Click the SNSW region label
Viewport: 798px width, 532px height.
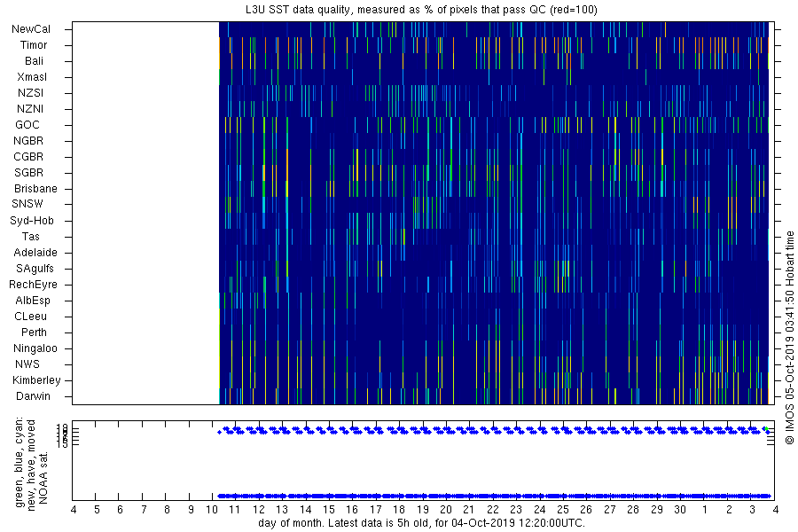pyautogui.click(x=27, y=204)
